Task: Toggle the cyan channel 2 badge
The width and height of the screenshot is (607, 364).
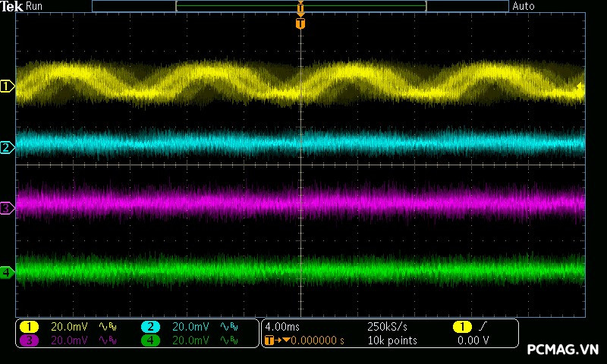Action: (150, 327)
